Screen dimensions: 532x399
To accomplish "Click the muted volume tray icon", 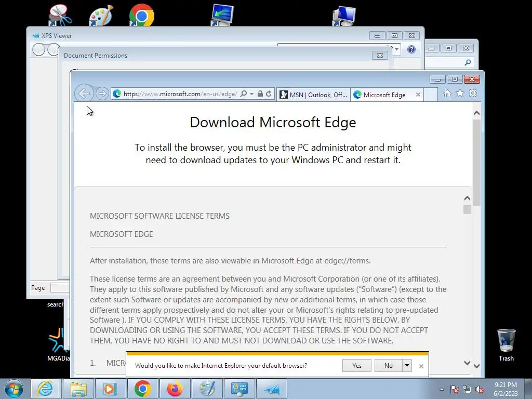I will (x=480, y=389).
